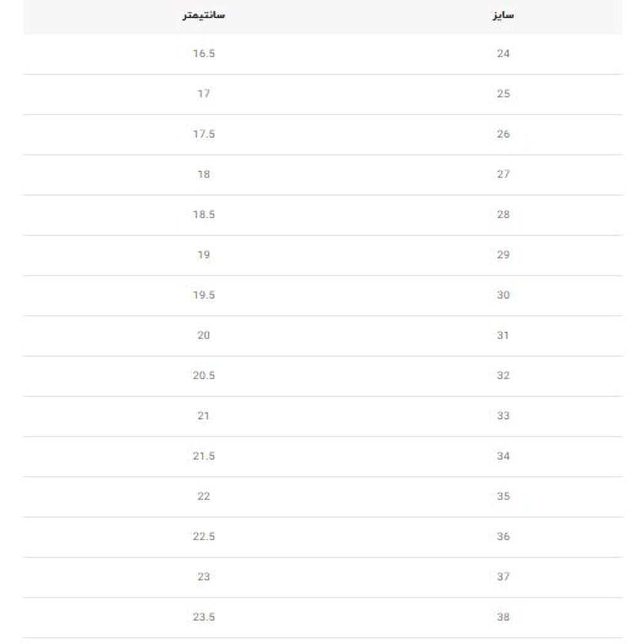Image resolution: width=644 pixels, height=644 pixels.
Task: Select size 35 cell
Action: [503, 496]
